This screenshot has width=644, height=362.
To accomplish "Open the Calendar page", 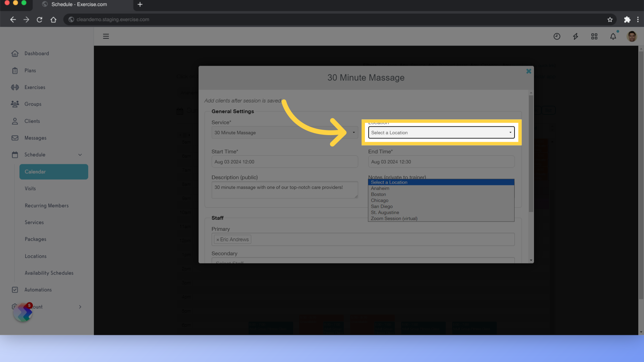I will [54, 172].
